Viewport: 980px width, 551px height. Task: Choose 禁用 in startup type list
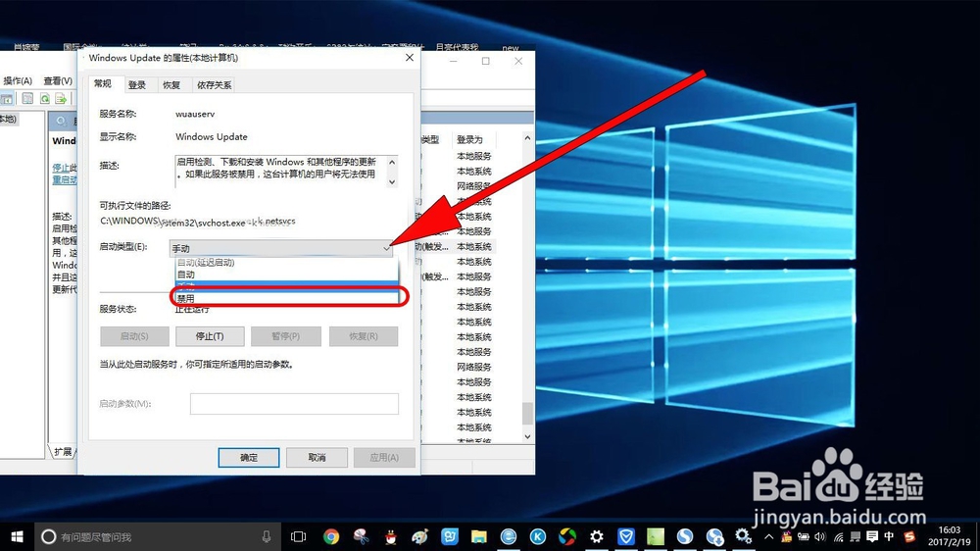point(287,299)
